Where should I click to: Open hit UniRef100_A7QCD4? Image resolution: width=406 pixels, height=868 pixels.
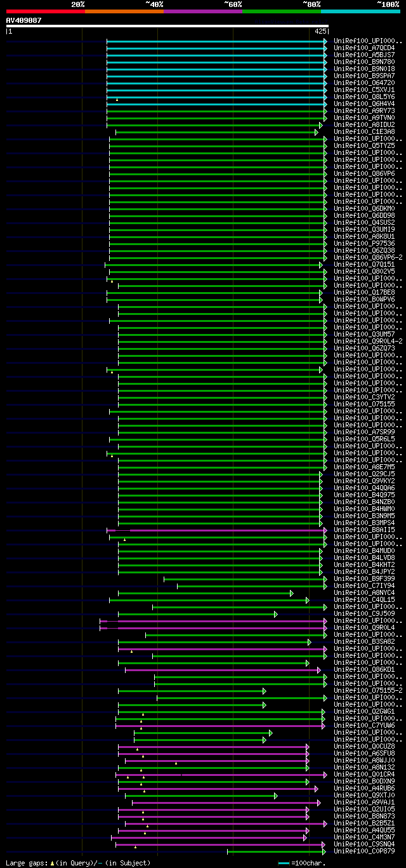click(364, 48)
